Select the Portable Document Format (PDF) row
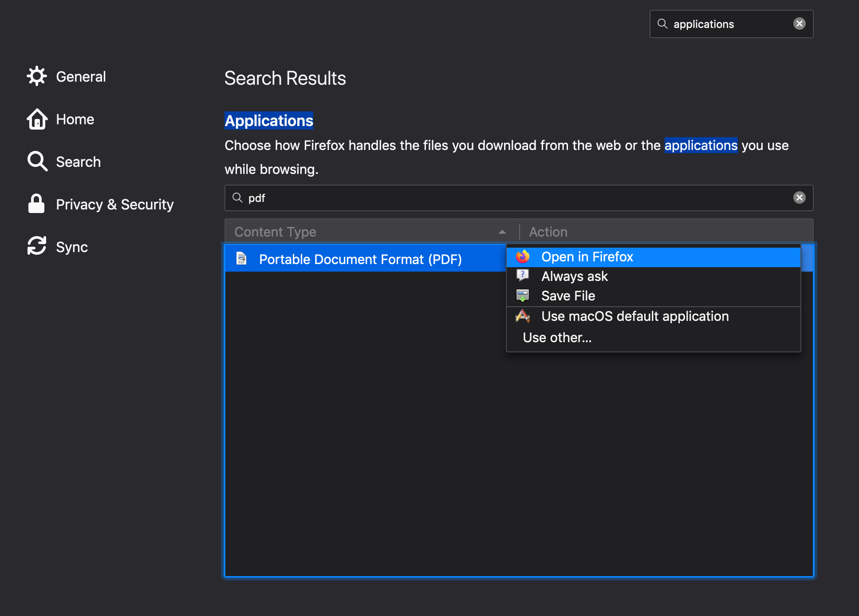 (x=366, y=259)
